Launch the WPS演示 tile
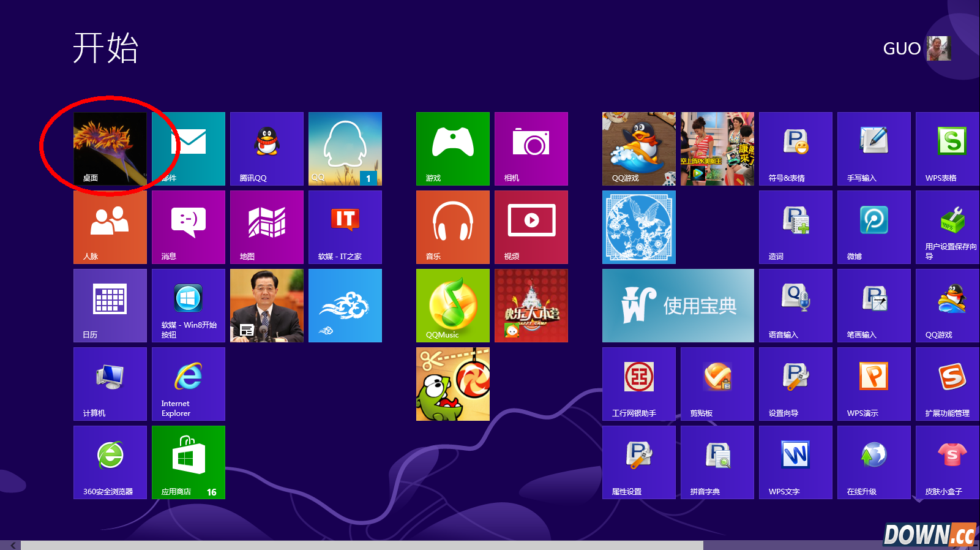 click(874, 384)
